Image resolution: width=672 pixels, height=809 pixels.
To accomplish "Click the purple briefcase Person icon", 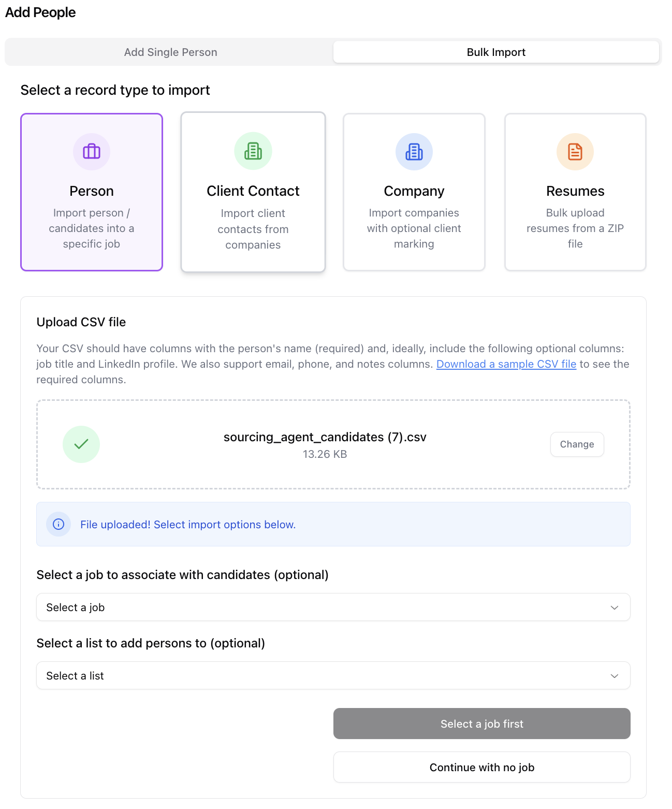I will (92, 152).
